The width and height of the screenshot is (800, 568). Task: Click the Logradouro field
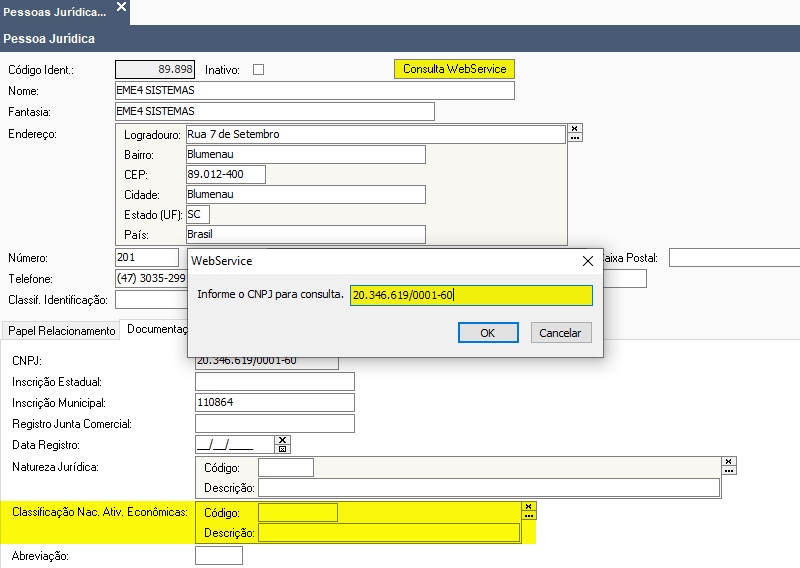coord(376,134)
